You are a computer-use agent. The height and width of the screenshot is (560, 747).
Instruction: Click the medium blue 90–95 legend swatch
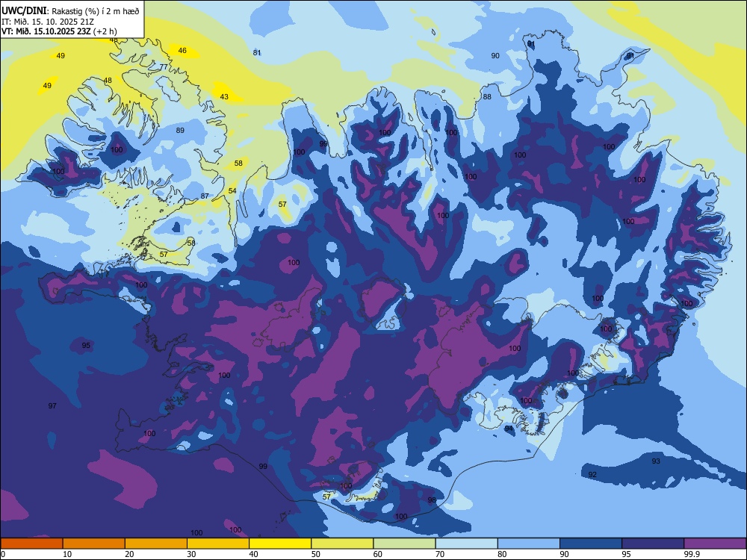[x=591, y=544]
